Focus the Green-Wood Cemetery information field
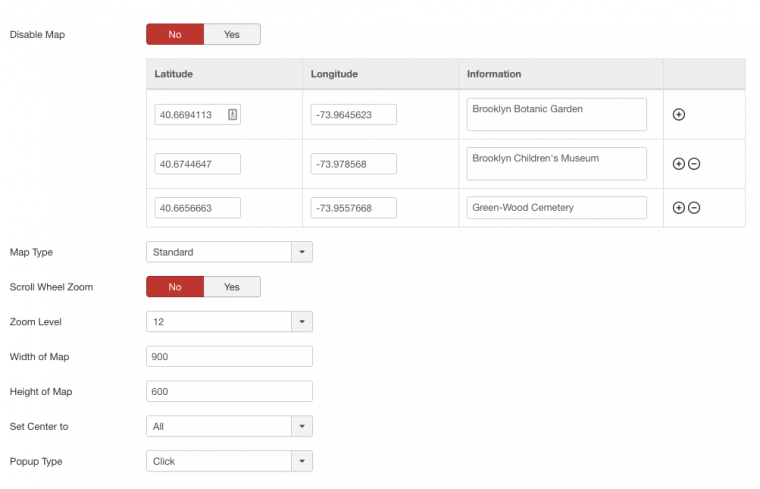Screen dimensions: 760x489 tap(556, 208)
